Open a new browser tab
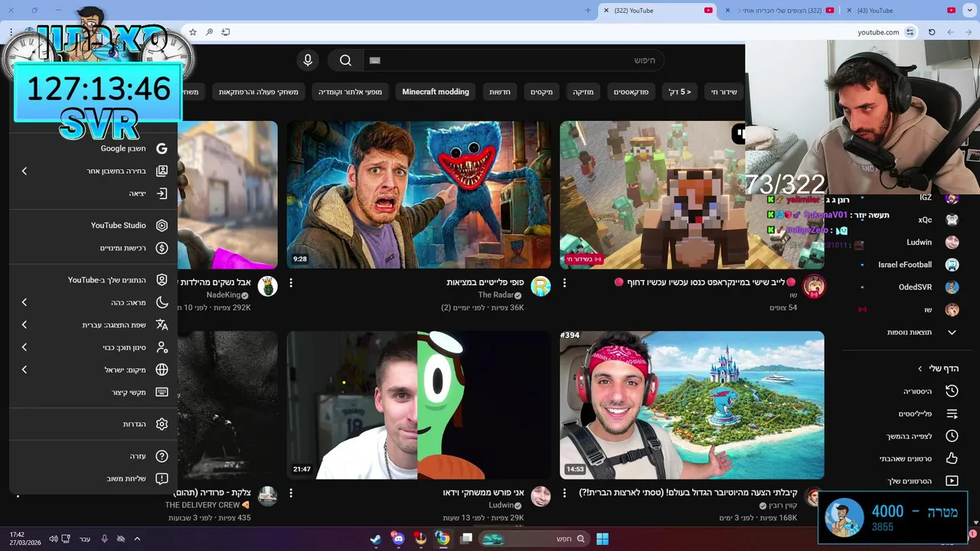Viewport: 980px width, 551px height. pos(588,11)
